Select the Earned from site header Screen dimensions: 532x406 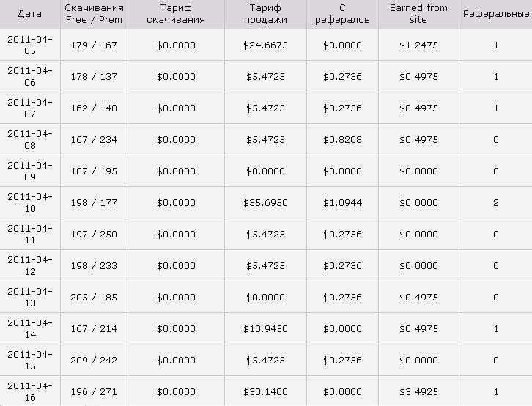418,14
